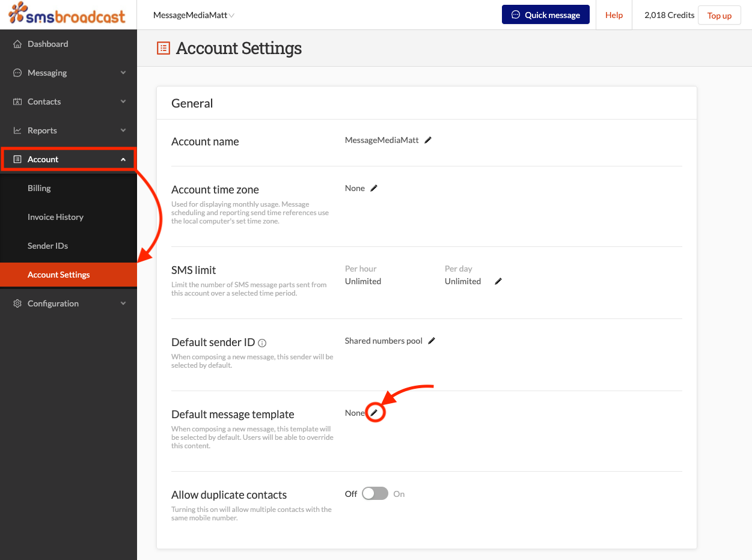Click the Configuration gear icon
The height and width of the screenshot is (560, 752).
[x=17, y=303]
